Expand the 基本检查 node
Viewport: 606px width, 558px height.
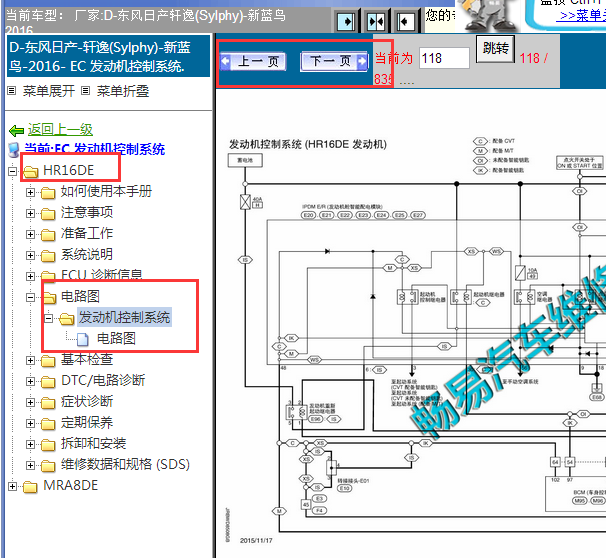click(30, 361)
